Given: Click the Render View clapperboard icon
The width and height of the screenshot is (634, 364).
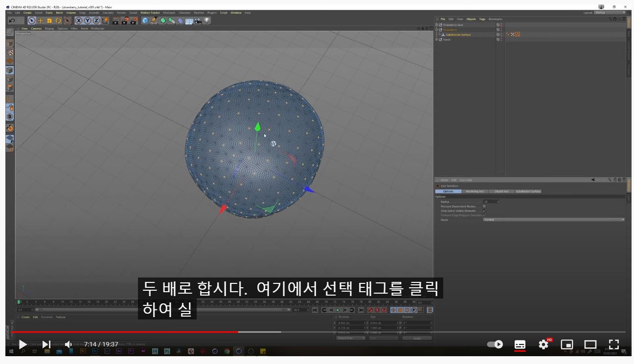Looking at the screenshot, I should click(116, 21).
